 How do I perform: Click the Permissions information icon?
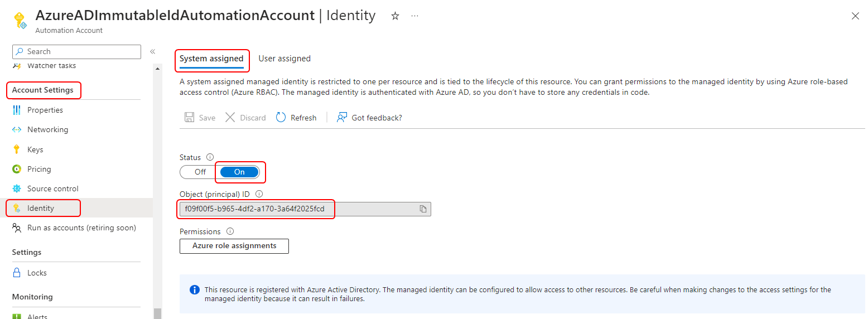coord(230,231)
